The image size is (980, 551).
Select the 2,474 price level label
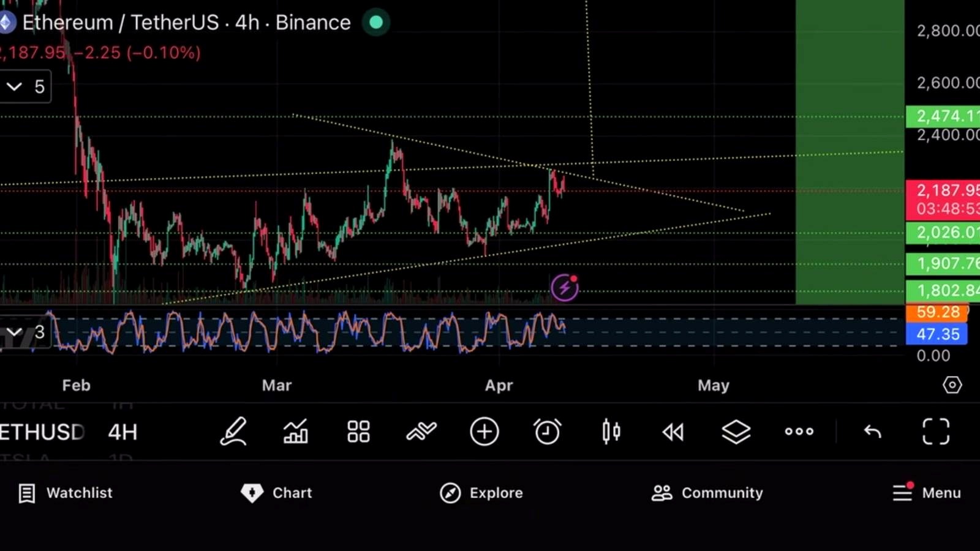943,116
